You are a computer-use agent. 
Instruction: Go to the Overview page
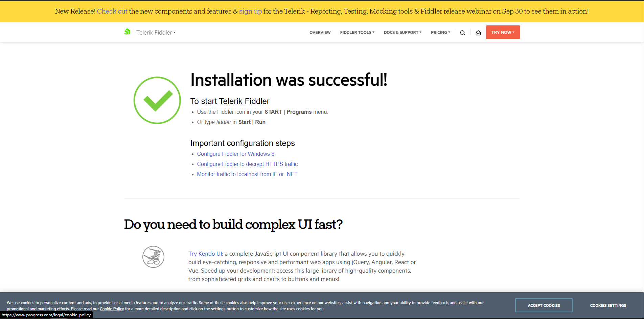pyautogui.click(x=320, y=33)
